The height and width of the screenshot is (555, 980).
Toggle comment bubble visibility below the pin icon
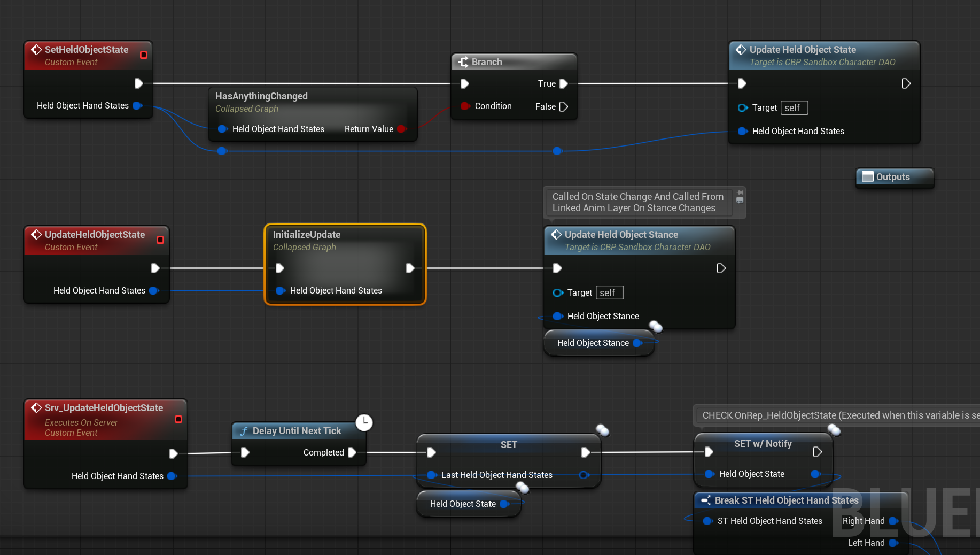tap(740, 201)
